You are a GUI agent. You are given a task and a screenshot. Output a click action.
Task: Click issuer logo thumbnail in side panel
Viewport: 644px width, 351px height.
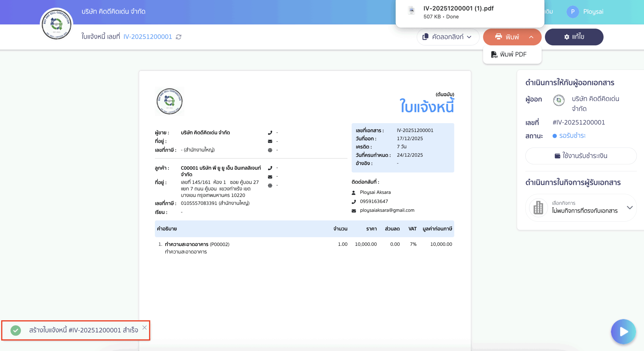click(x=559, y=100)
